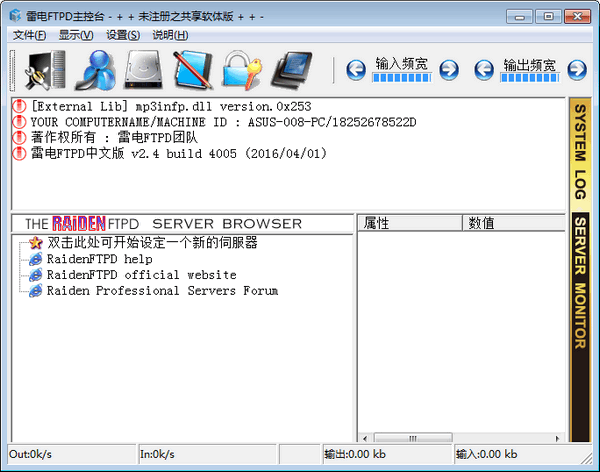Click the scrollbar left arrow in properties panel

coord(365,438)
